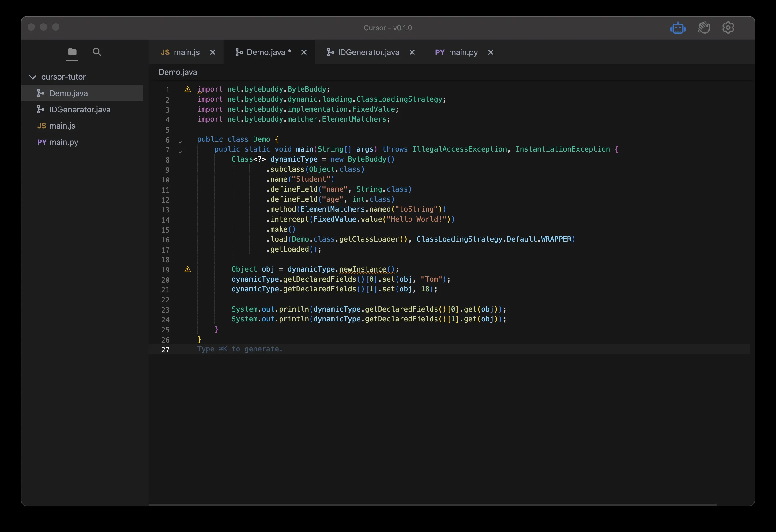Collapse the cursor-tutor folder
Screen dimensions: 776x532
(33, 77)
